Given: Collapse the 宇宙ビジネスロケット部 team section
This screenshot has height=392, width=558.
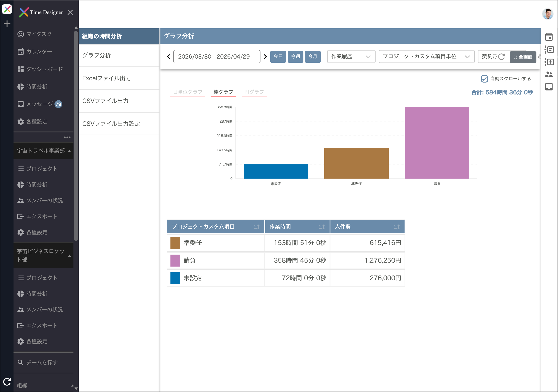Looking at the screenshot, I should pyautogui.click(x=44, y=255).
